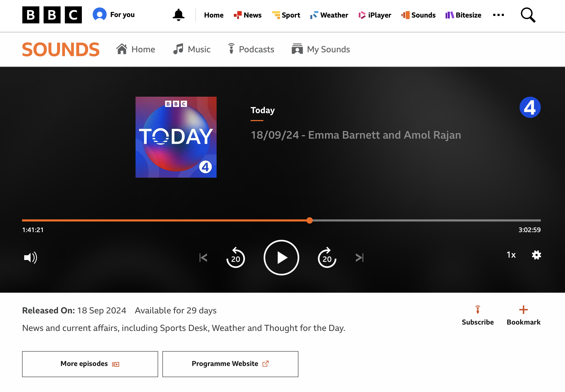Open BBC Sport section
Image resolution: width=565 pixels, height=392 pixels.
point(286,15)
